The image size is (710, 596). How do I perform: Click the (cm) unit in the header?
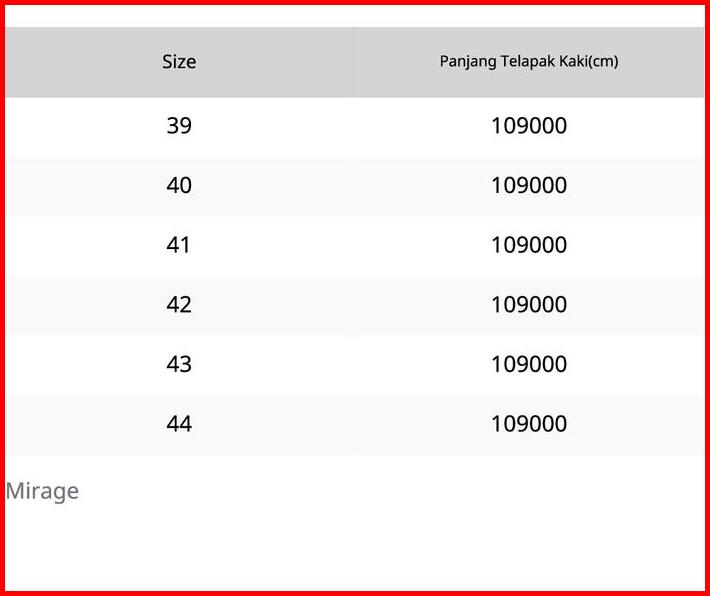tap(603, 62)
